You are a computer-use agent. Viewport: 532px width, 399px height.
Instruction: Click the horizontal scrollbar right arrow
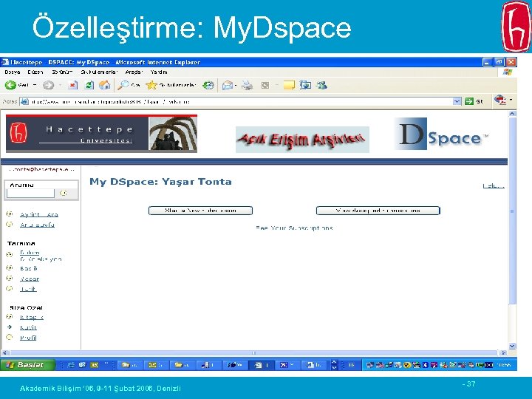tap(503, 353)
